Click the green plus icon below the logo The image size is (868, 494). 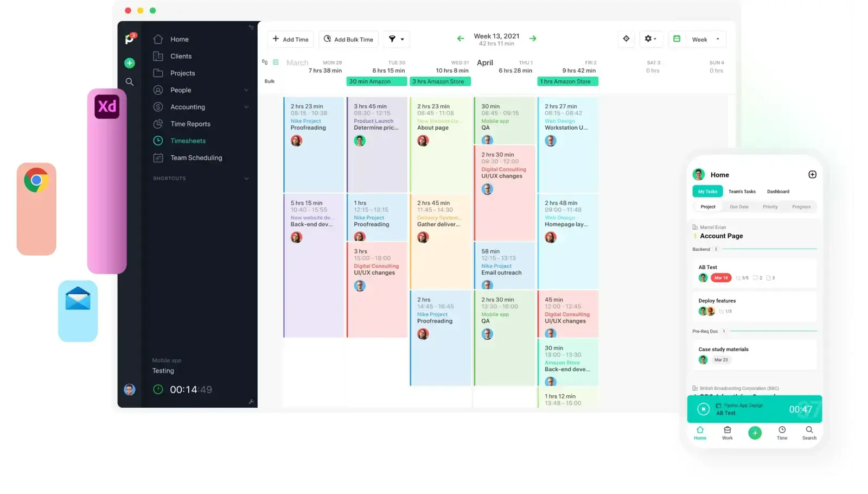click(130, 63)
